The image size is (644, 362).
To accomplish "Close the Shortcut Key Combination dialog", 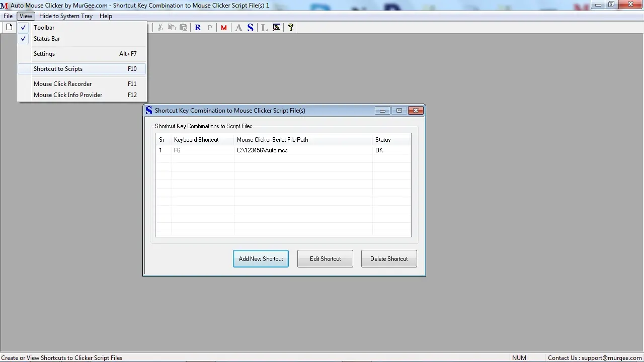I will tap(416, 111).
